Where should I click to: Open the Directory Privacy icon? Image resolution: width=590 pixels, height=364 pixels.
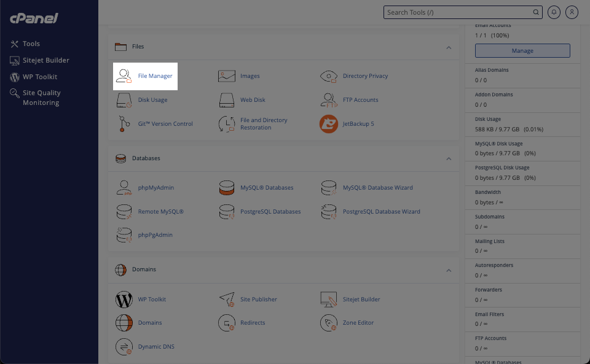(x=329, y=76)
